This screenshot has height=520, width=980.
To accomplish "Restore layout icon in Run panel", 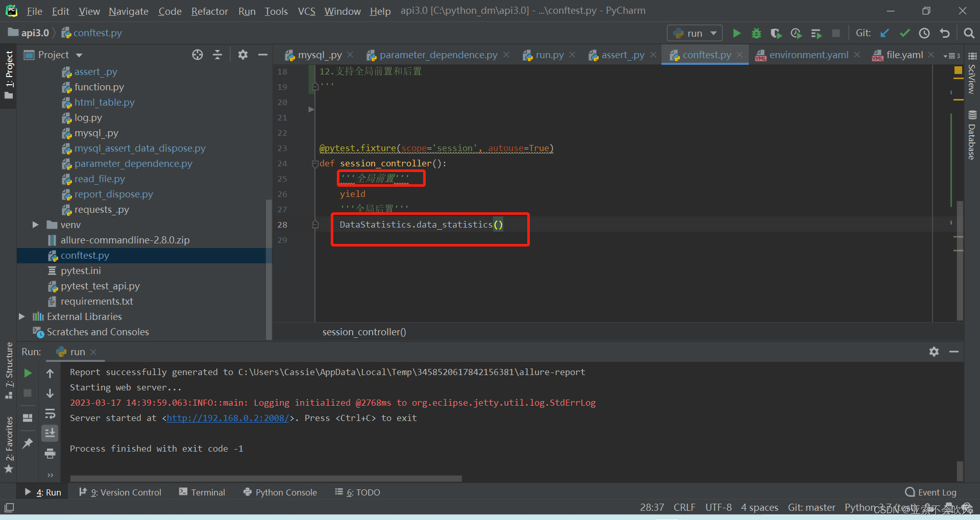I will point(28,417).
